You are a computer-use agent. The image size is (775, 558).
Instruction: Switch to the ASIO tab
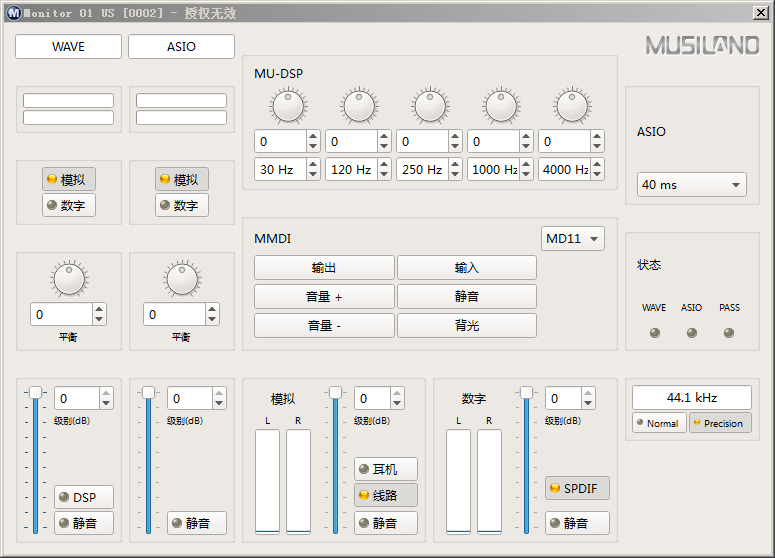pyautogui.click(x=181, y=47)
